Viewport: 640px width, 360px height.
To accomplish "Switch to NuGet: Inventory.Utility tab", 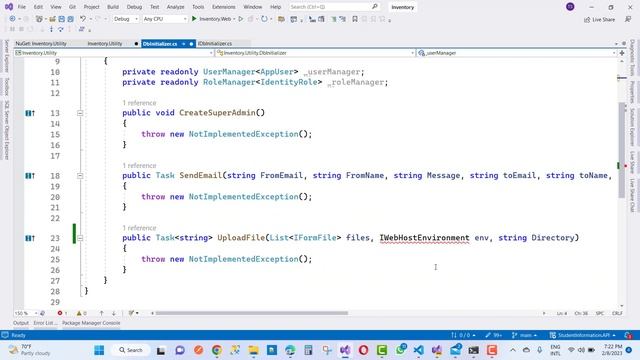I will pos(41,43).
